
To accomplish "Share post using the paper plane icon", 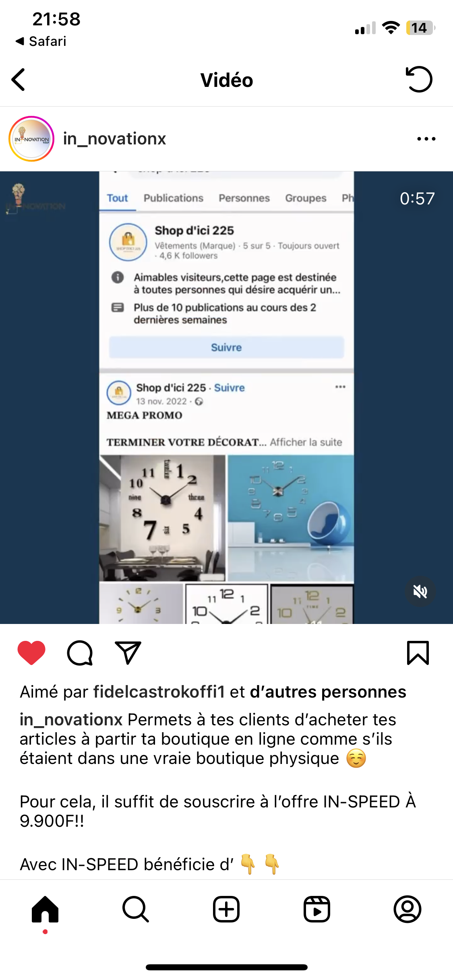I will pos(128,653).
